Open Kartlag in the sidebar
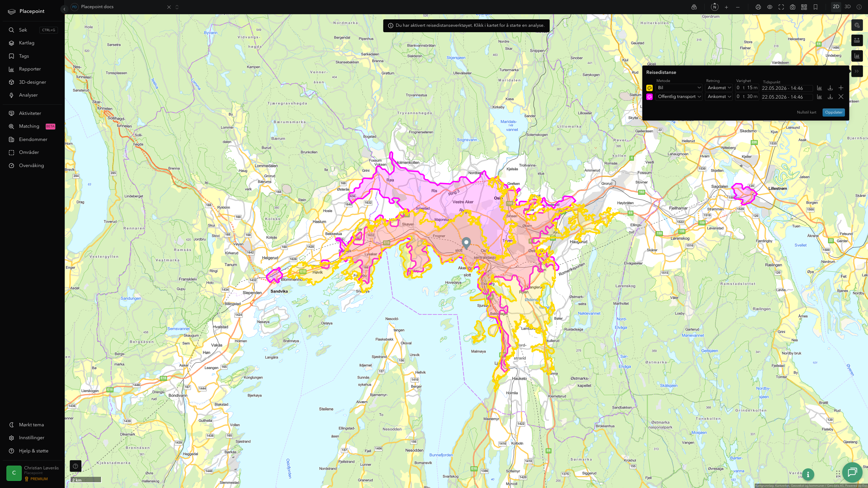The image size is (868, 488). 33,43
